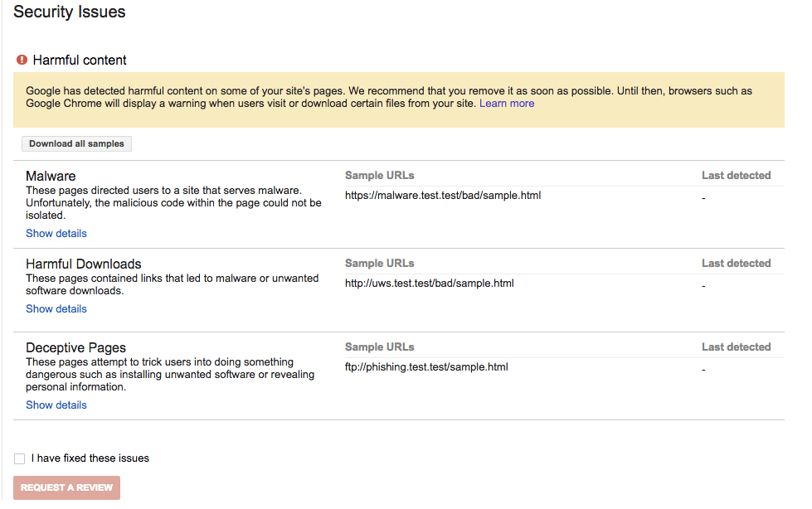
Task: Expand Show details under Deceptive Pages
Action: tap(56, 405)
